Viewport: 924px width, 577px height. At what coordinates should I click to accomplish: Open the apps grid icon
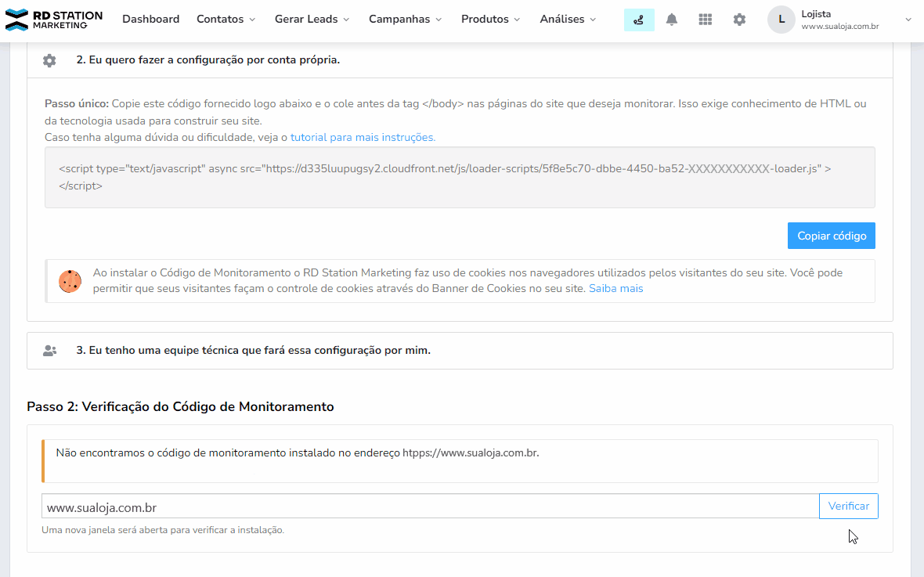706,20
